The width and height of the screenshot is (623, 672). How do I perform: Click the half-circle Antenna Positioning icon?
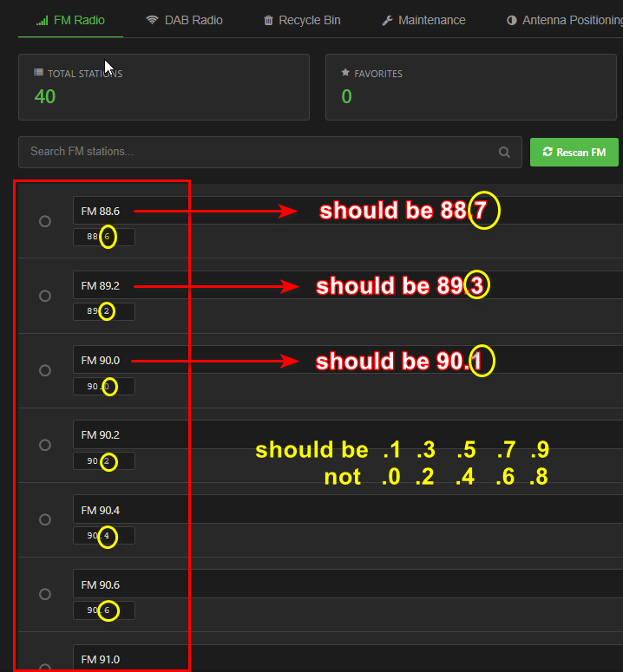pos(512,20)
